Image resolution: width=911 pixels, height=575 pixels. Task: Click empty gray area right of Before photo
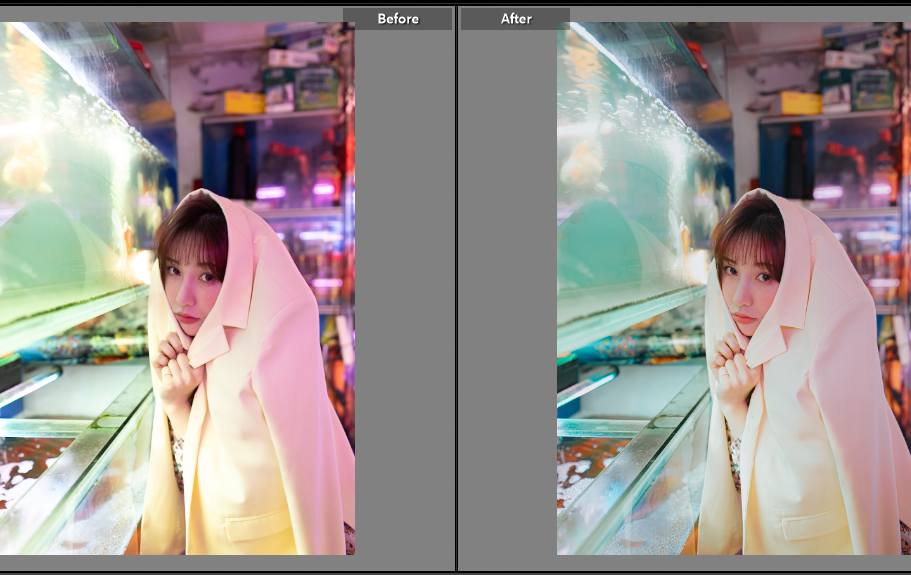405,300
